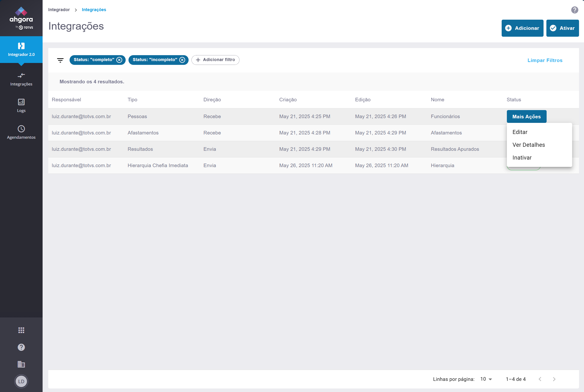Remove the Status "incompleto" filter chip
Image resolution: width=584 pixels, height=392 pixels.
coord(182,60)
